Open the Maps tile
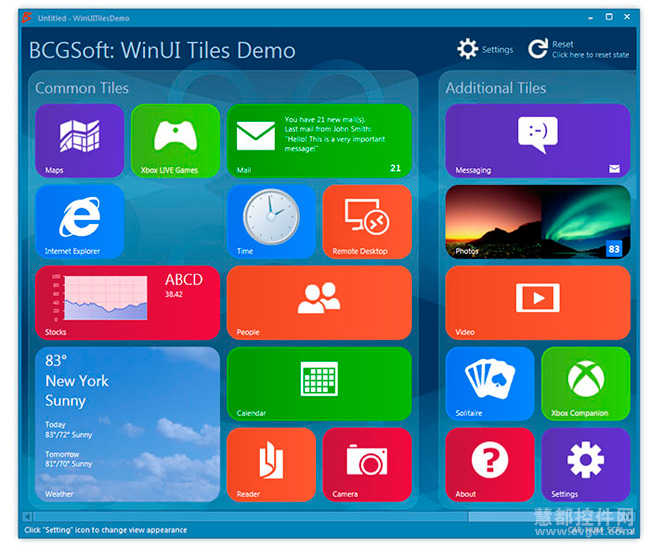 coord(80,141)
